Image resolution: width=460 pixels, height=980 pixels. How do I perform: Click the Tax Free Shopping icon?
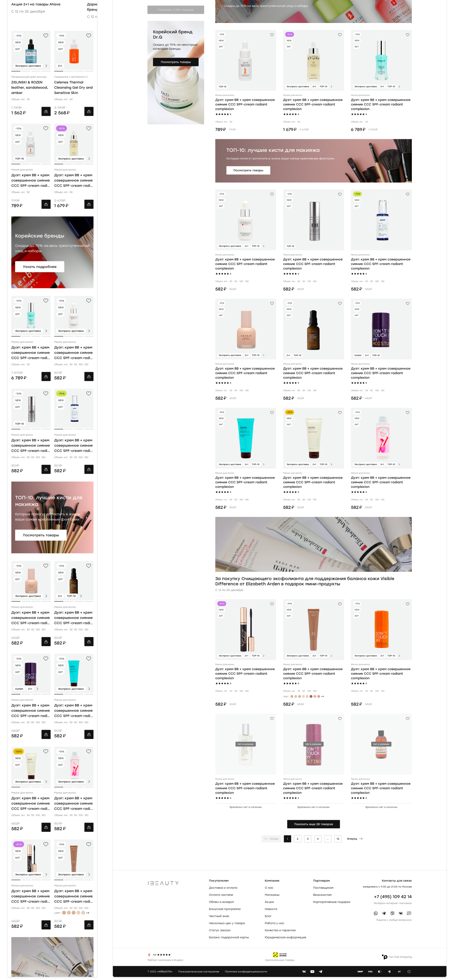tap(385, 956)
